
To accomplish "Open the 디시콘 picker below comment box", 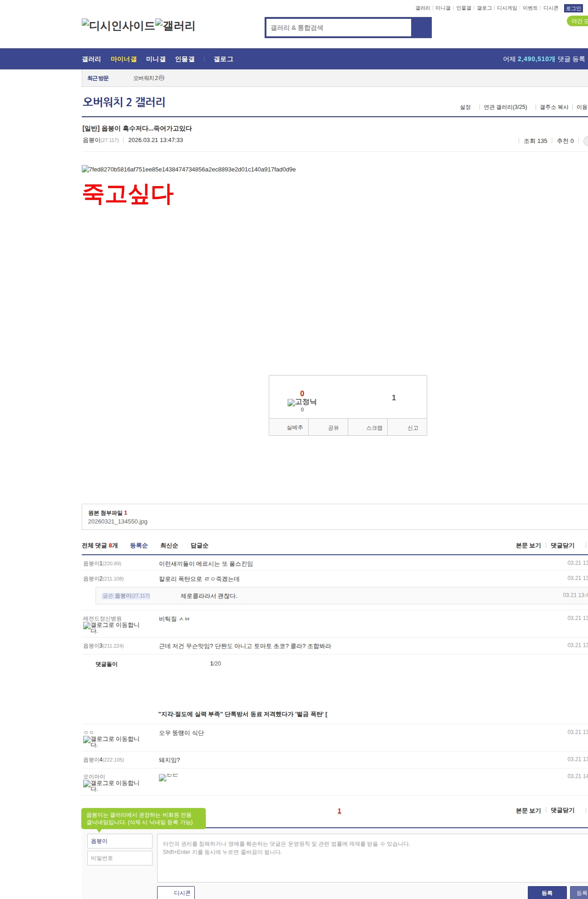I will pyautogui.click(x=176, y=893).
